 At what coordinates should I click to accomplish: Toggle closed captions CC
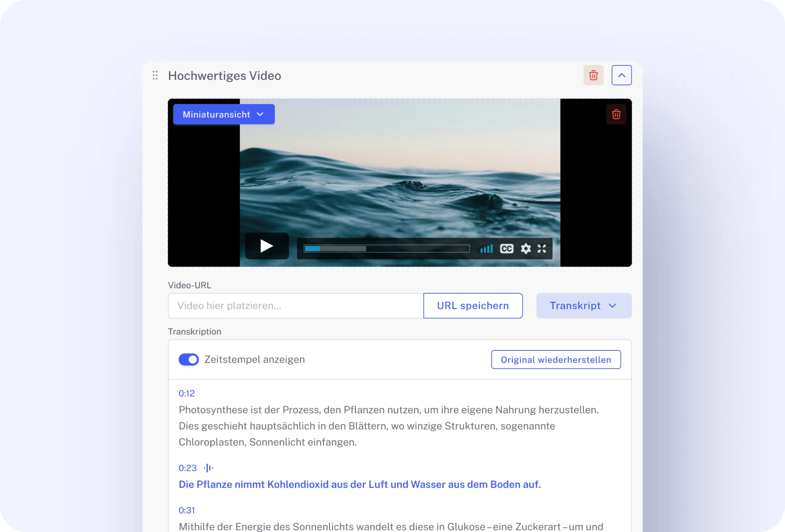pos(506,249)
